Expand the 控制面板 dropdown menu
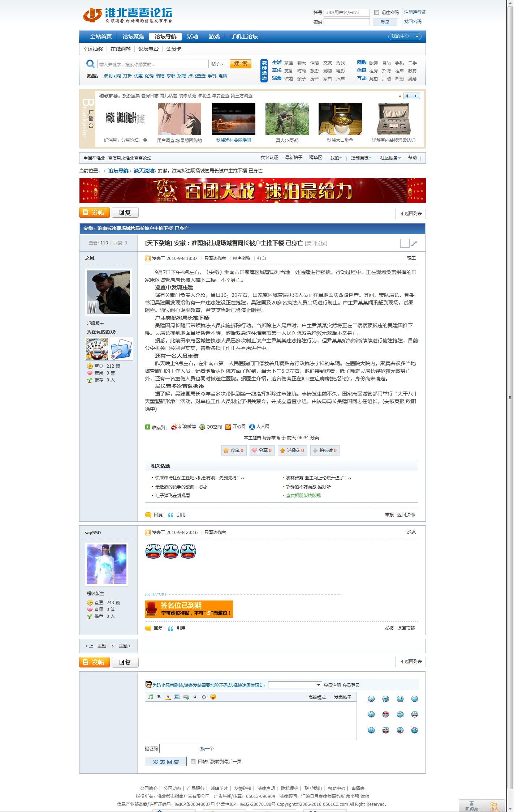 tap(361, 158)
